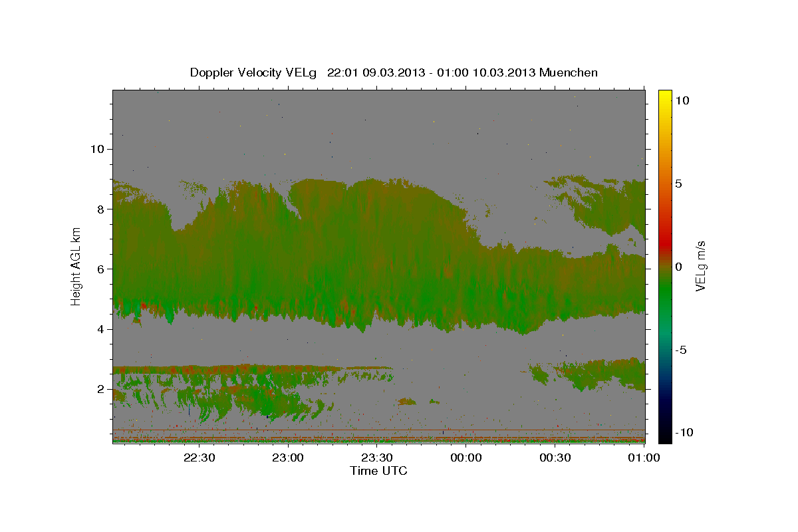The height and width of the screenshot is (532, 798).
Task: Select the 'Height AGL km' axis label
Action: click(76, 266)
